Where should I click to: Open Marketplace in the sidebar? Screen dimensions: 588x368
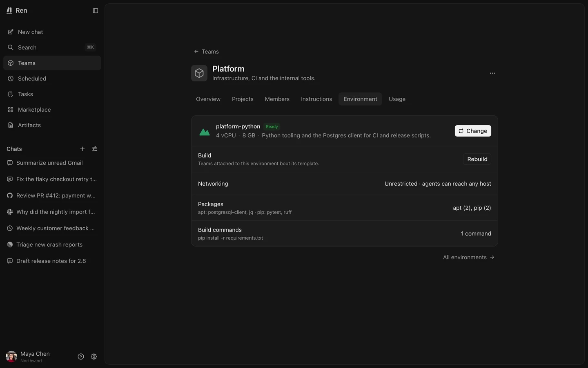tap(52, 110)
